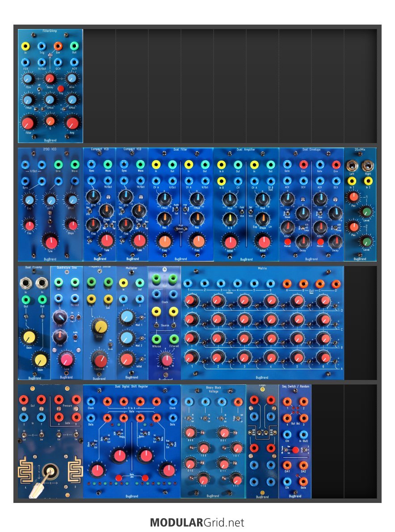The width and height of the screenshot is (395, 532).
Task: Click the Left output jack on 2OutMix
Action: point(352,166)
